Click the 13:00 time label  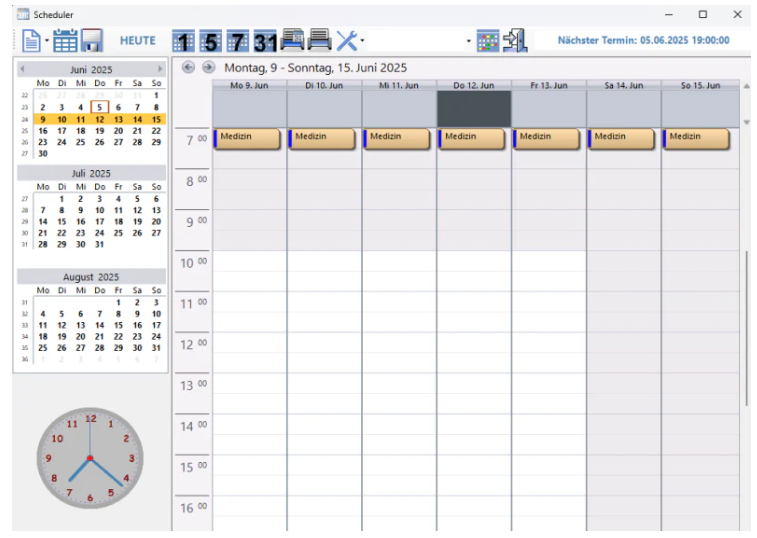pos(194,386)
